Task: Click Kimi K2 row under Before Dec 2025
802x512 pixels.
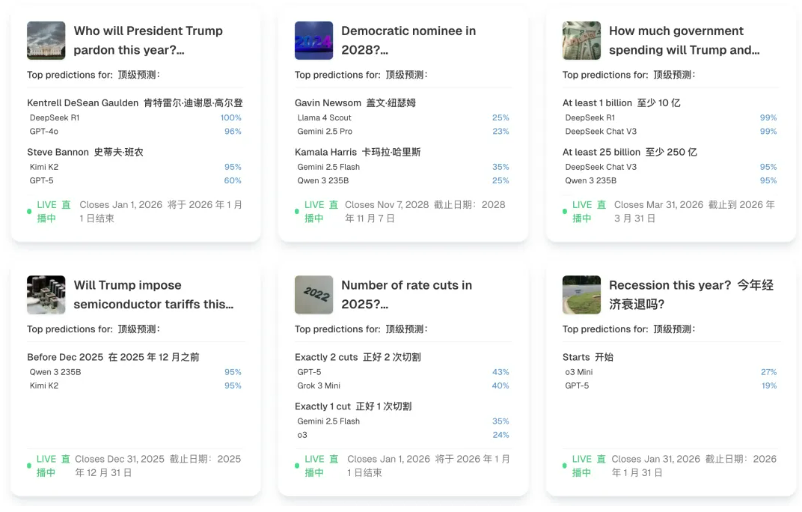Action: click(136, 386)
